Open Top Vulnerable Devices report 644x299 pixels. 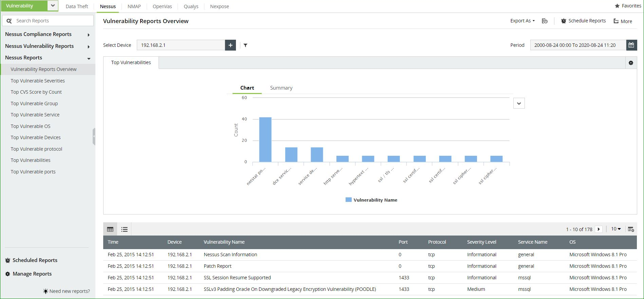pos(36,137)
